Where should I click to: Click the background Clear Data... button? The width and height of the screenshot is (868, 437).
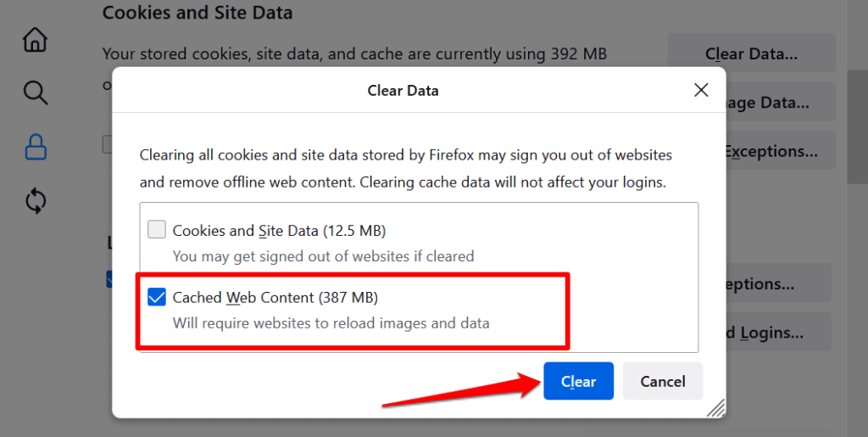tap(751, 54)
